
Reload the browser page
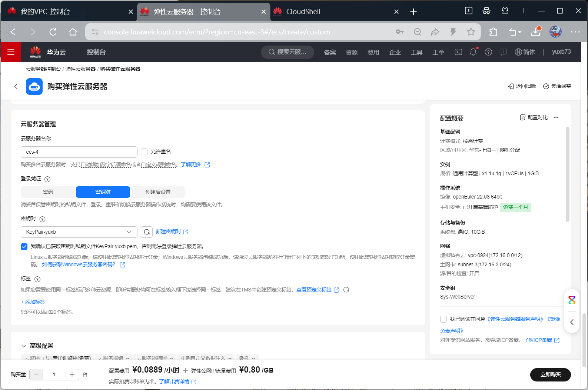pyautogui.click(x=53, y=32)
